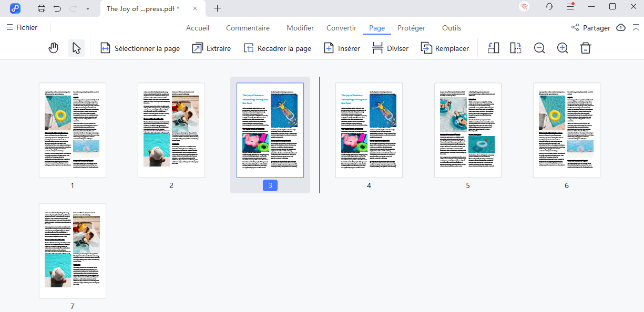Screen dimensions: 644x312
Task: Collapse the ribbon toolbar chevron
Action: (x=636, y=28)
